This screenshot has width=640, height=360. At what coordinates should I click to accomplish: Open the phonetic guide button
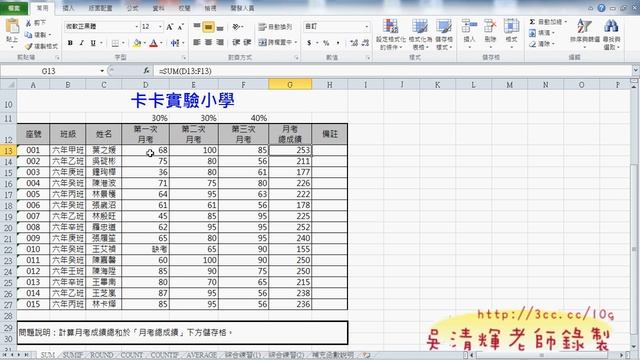coord(175,43)
